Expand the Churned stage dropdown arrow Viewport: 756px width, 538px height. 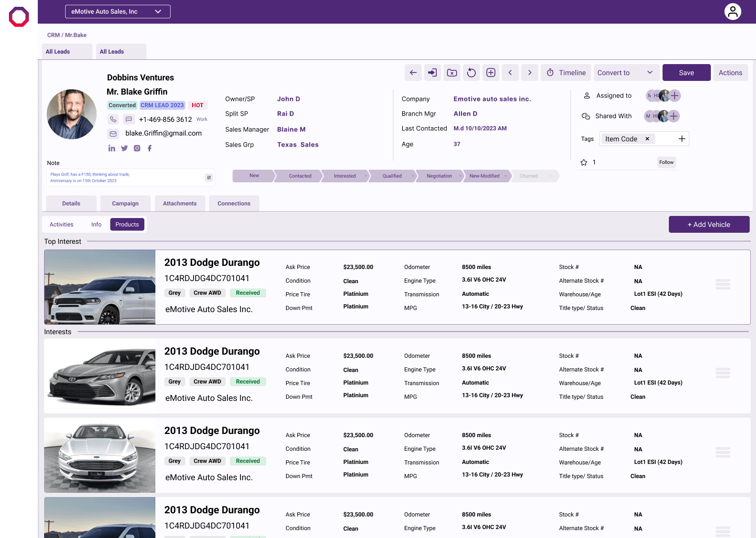[x=550, y=176]
